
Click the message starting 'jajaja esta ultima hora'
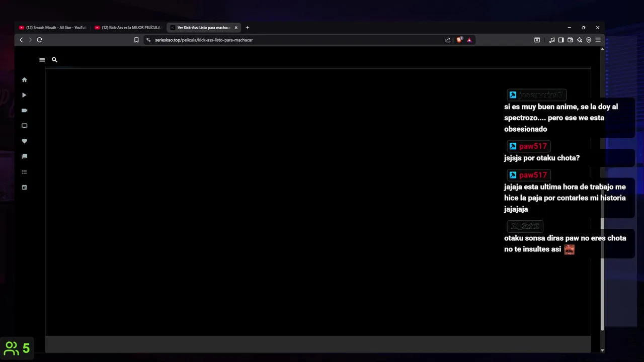pyautogui.click(x=565, y=198)
